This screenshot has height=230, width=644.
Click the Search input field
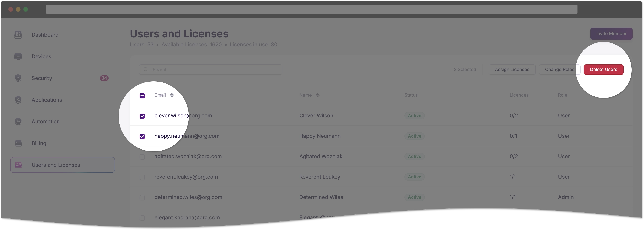[x=211, y=69]
